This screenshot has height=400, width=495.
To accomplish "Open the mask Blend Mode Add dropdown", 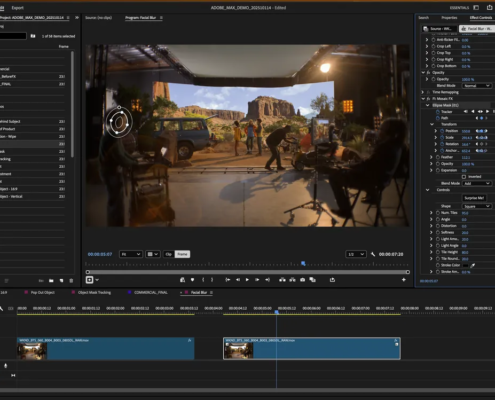I will coord(477,183).
